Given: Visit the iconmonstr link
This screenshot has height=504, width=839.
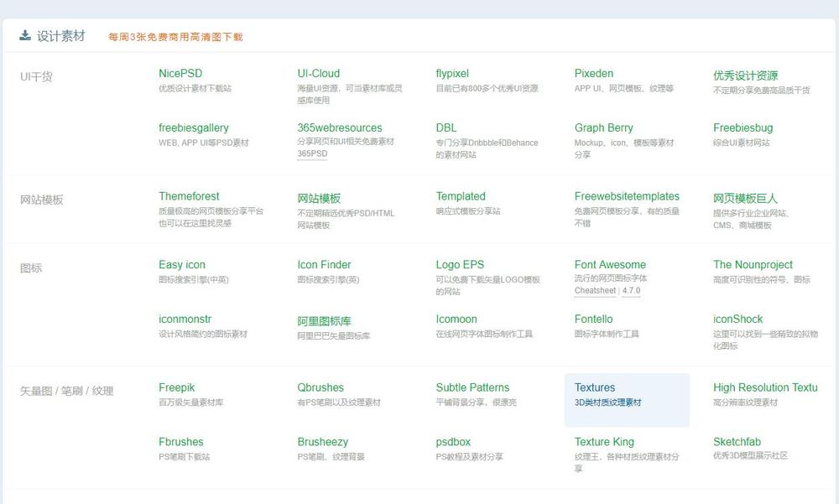Looking at the screenshot, I should 185,320.
